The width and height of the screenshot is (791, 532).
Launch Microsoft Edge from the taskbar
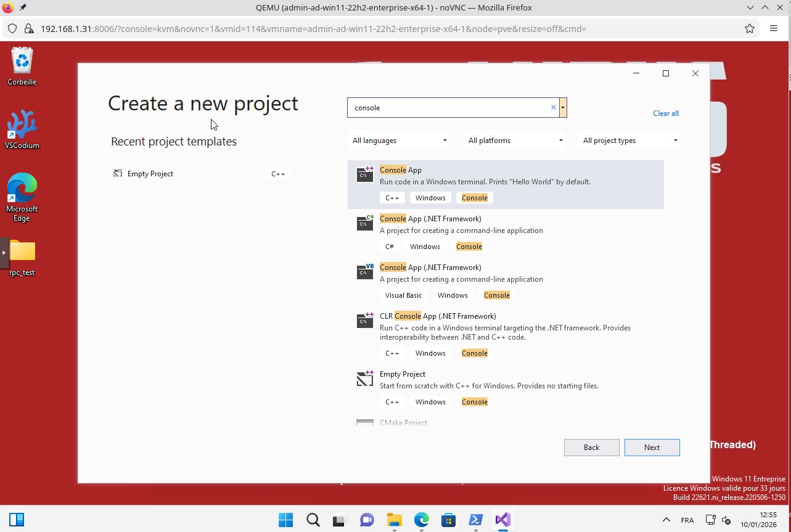(421, 520)
